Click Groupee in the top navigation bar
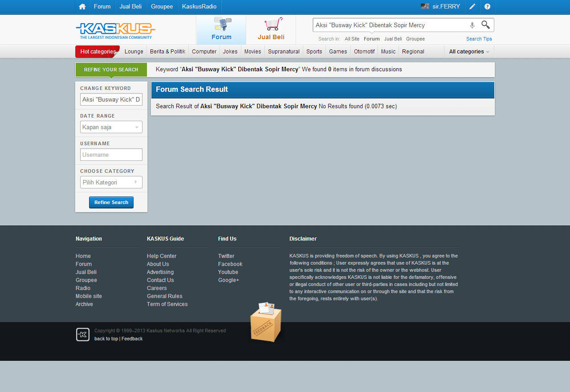 tap(162, 7)
